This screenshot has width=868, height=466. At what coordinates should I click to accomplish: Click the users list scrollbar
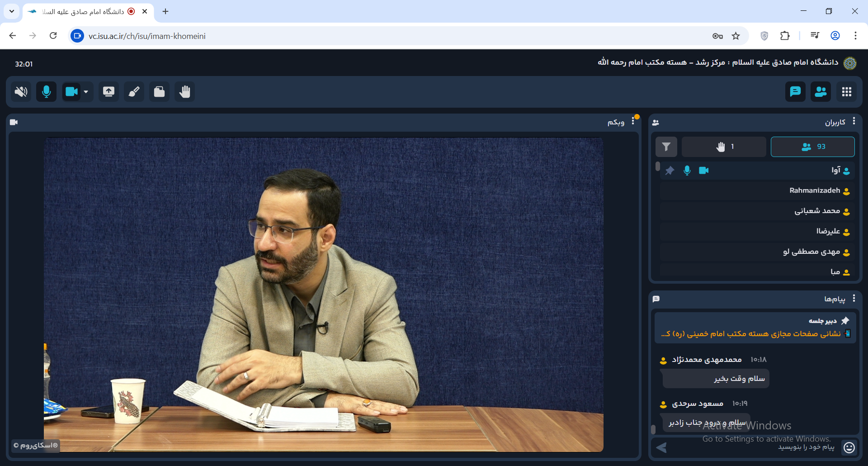pos(658,166)
